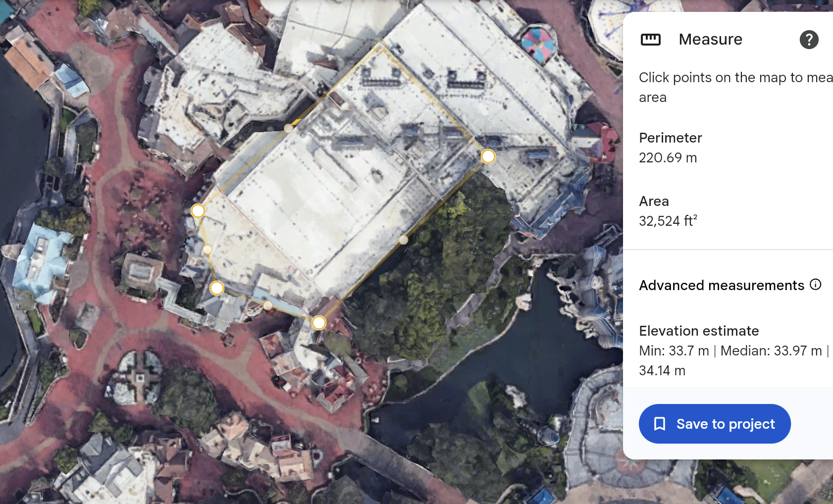Viewport: 833px width, 504px height.
Task: Click the Elevation estimate heading
Action: 699,331
